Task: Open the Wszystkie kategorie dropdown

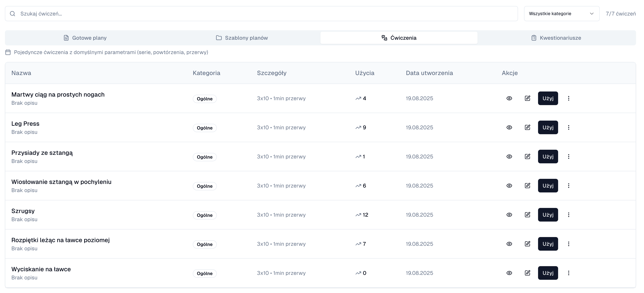Action: (562, 13)
